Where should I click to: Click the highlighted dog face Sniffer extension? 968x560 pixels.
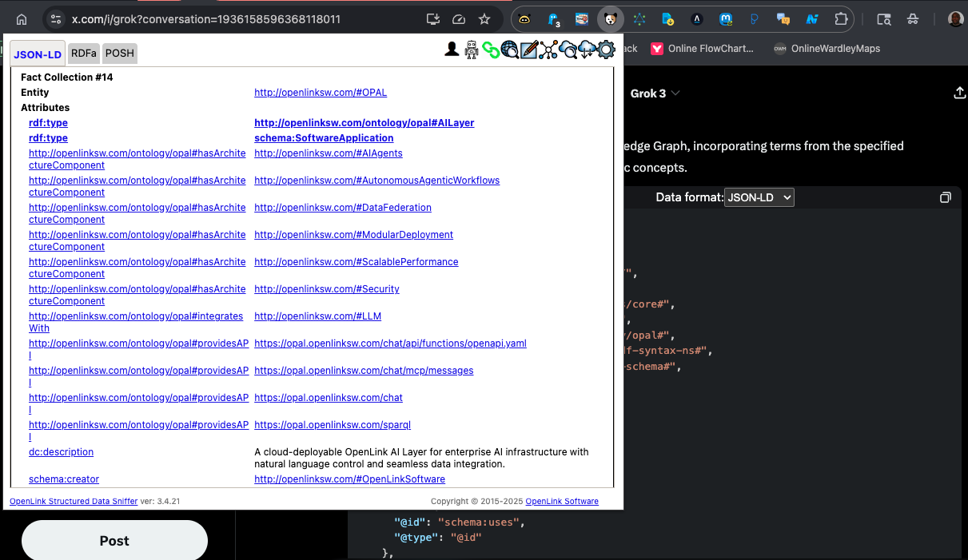tap(611, 19)
